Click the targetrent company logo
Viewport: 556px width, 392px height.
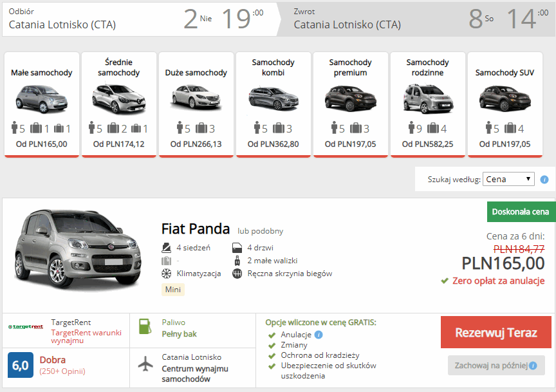tap(26, 327)
